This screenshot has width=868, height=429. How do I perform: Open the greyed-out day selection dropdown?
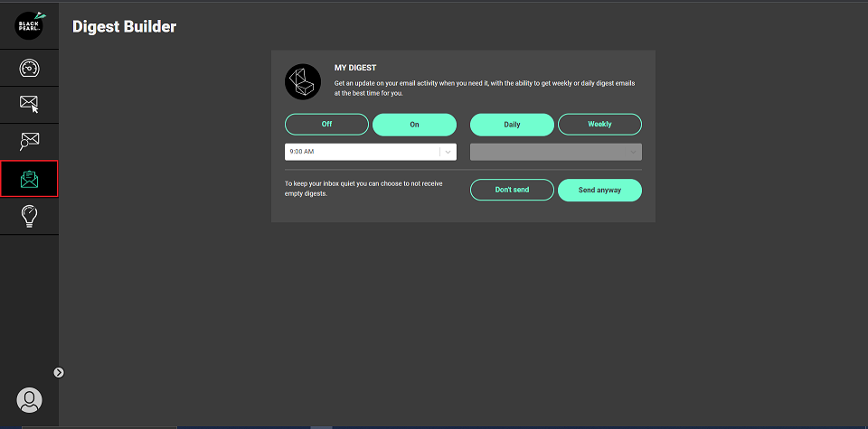click(555, 152)
